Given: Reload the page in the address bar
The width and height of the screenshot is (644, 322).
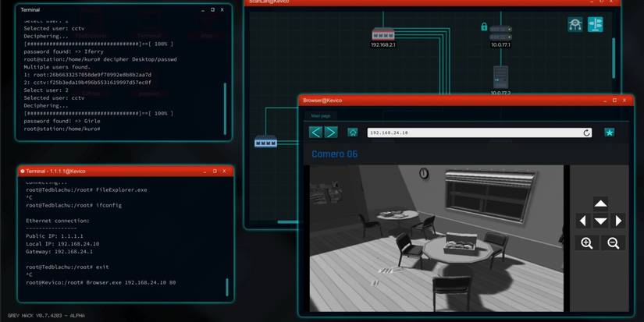Looking at the screenshot, I should pos(586,133).
